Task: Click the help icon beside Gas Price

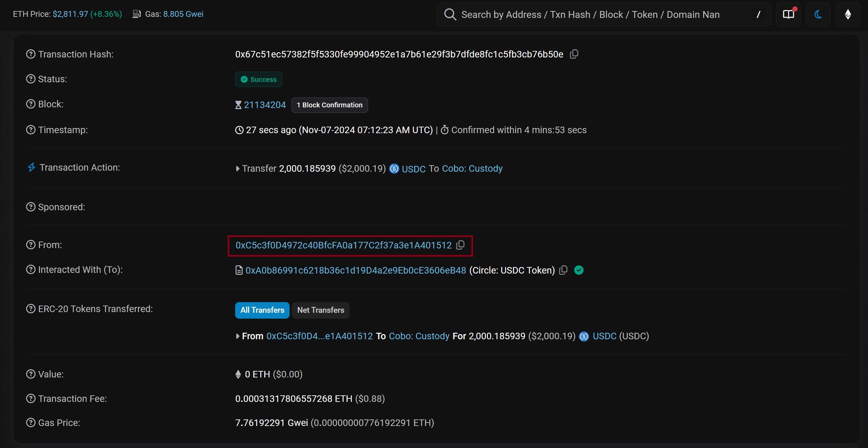Action: (31, 423)
